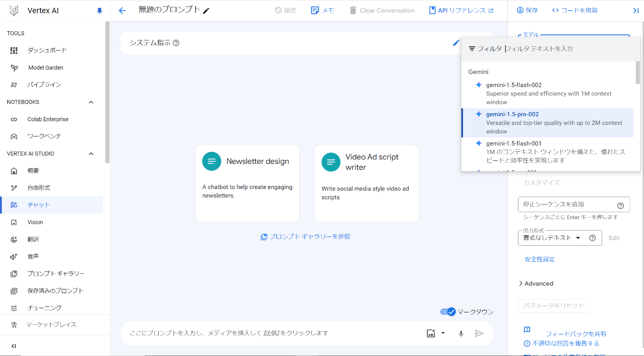Click the 保存 save button
Image resolution: width=644 pixels, height=356 pixels.
tap(527, 11)
